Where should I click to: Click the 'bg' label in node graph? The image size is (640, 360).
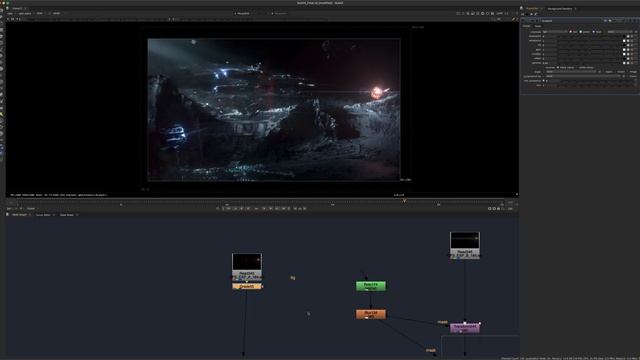point(293,278)
